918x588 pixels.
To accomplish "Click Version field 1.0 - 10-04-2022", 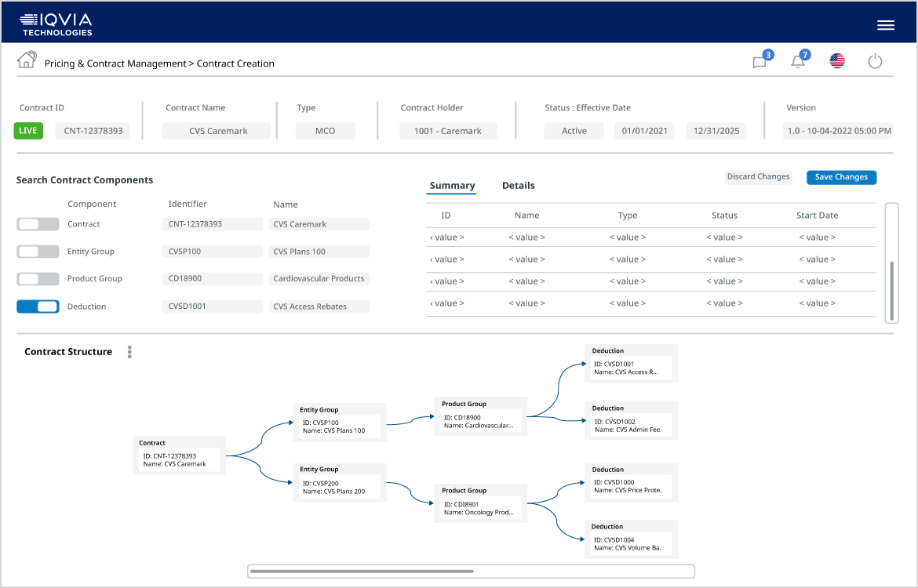I will (838, 131).
